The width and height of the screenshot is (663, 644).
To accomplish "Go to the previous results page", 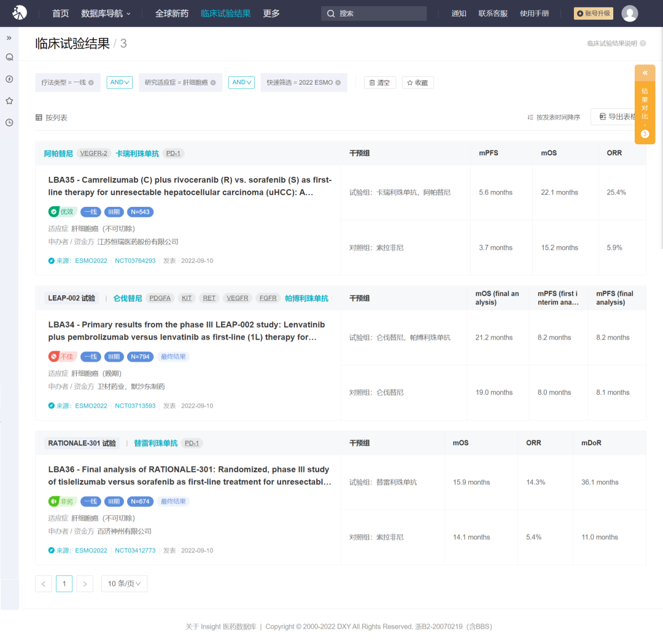I will (x=44, y=584).
